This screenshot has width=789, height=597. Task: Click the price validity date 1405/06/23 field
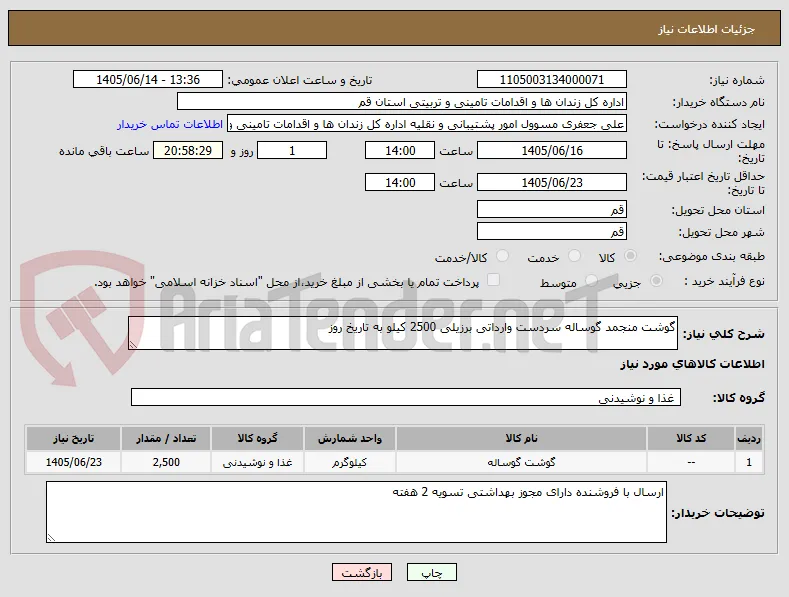click(x=551, y=182)
